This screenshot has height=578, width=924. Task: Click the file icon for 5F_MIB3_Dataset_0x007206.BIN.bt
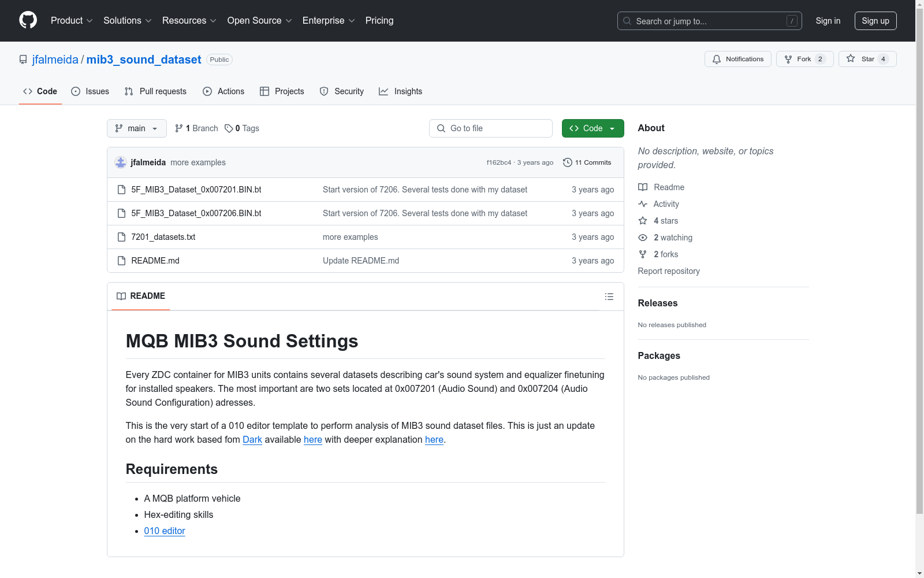point(121,213)
